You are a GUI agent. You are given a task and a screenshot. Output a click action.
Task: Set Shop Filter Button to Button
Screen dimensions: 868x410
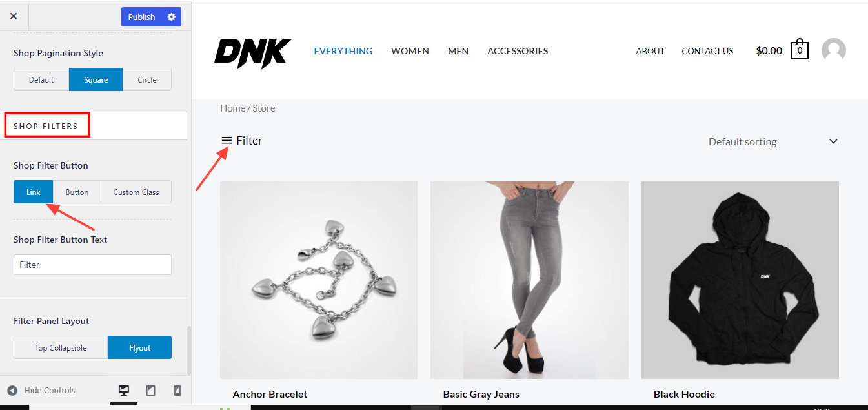[77, 192]
